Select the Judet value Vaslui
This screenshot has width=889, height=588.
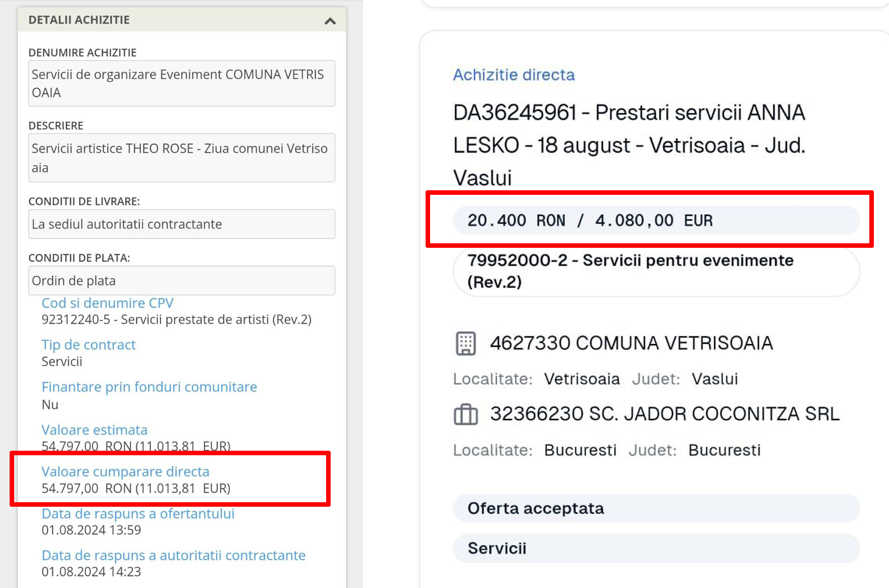[x=715, y=379]
